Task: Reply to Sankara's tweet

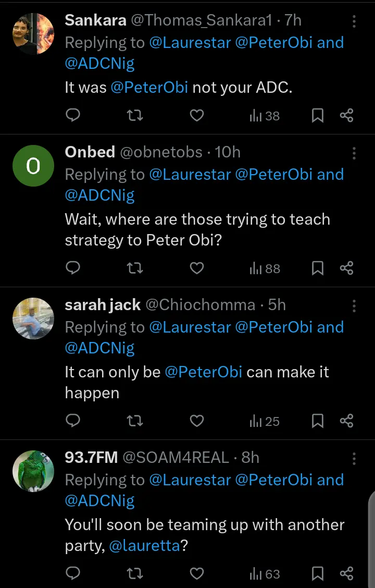Action: tap(73, 115)
